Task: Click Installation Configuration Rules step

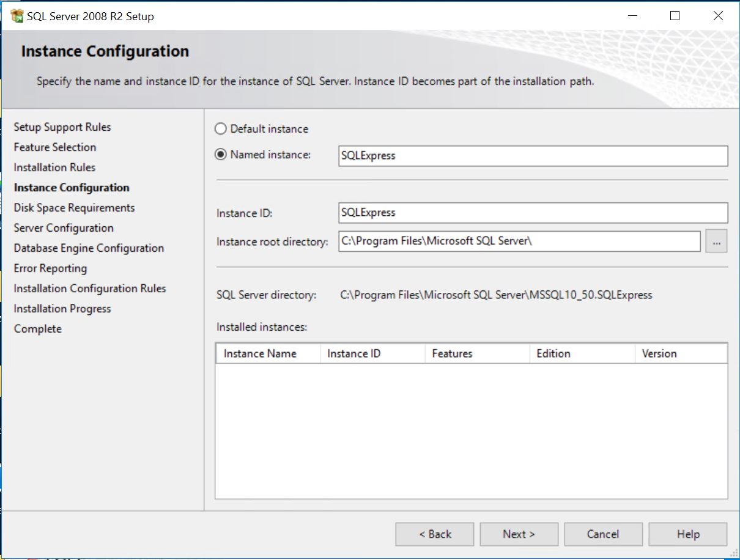Action: pyautogui.click(x=90, y=289)
